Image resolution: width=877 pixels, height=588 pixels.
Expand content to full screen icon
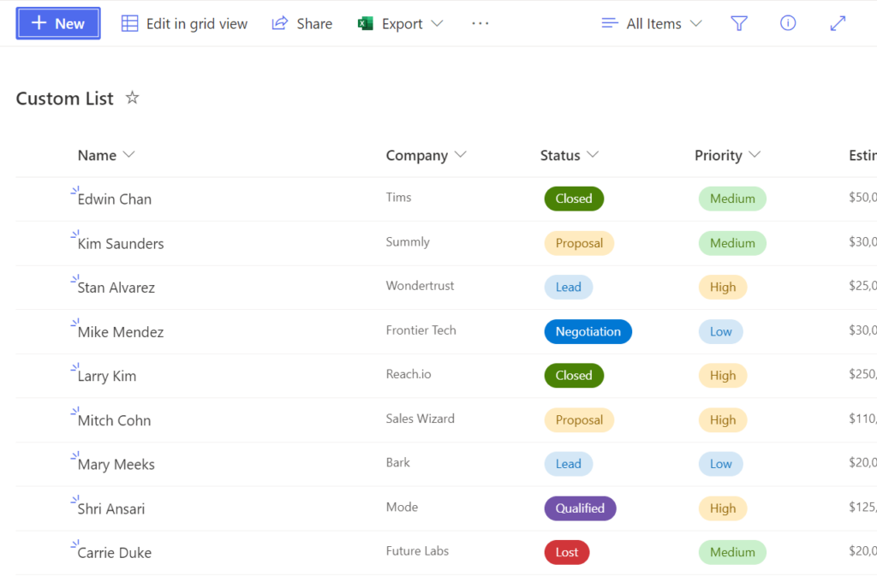[x=838, y=23]
